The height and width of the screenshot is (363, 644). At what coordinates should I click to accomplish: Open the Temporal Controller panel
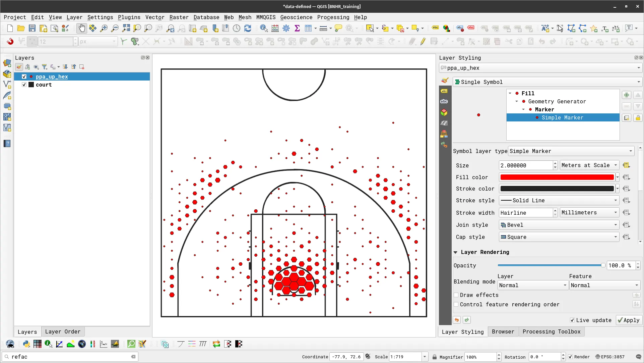(x=236, y=28)
